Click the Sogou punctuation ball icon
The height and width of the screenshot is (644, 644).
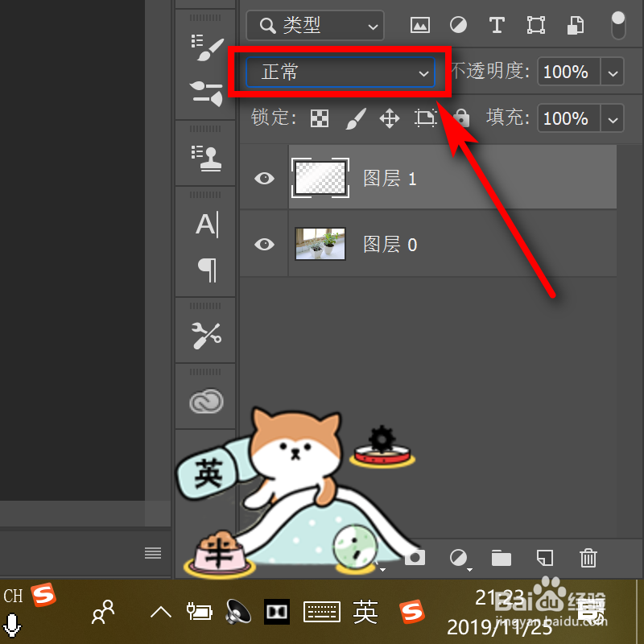(x=356, y=548)
